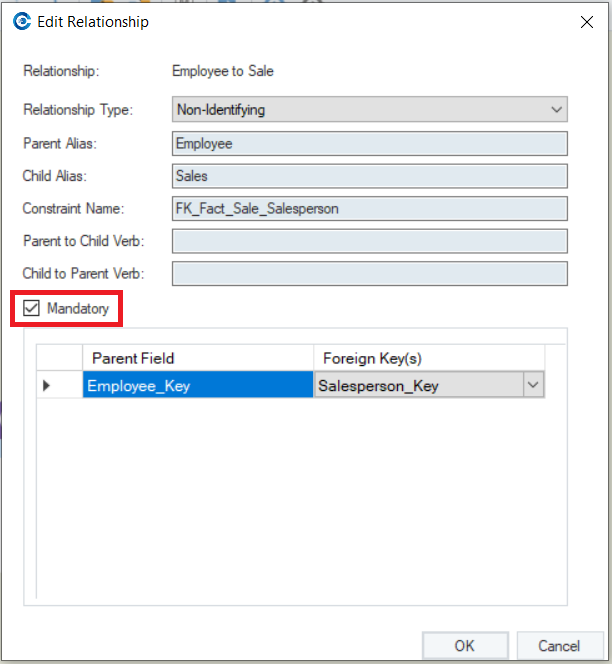
Task: Click the Parent to Child Verb field
Action: [369, 241]
